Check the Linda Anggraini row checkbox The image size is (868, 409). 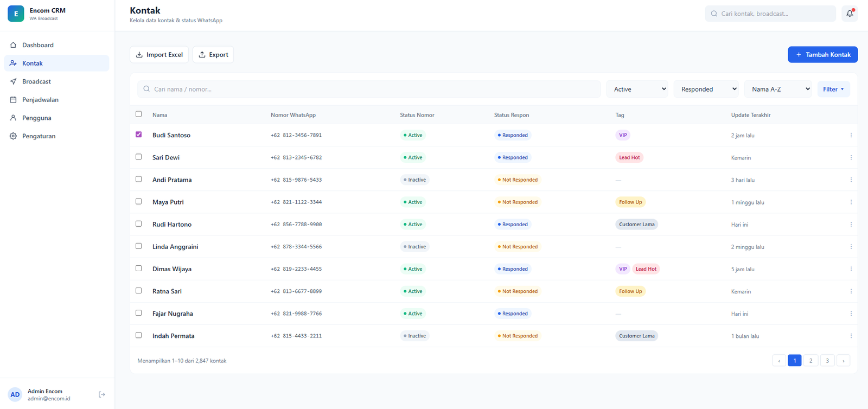tap(138, 246)
